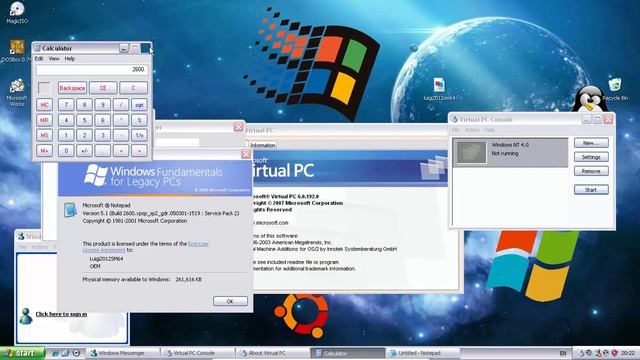Click the calculator C clear button

[x=133, y=88]
